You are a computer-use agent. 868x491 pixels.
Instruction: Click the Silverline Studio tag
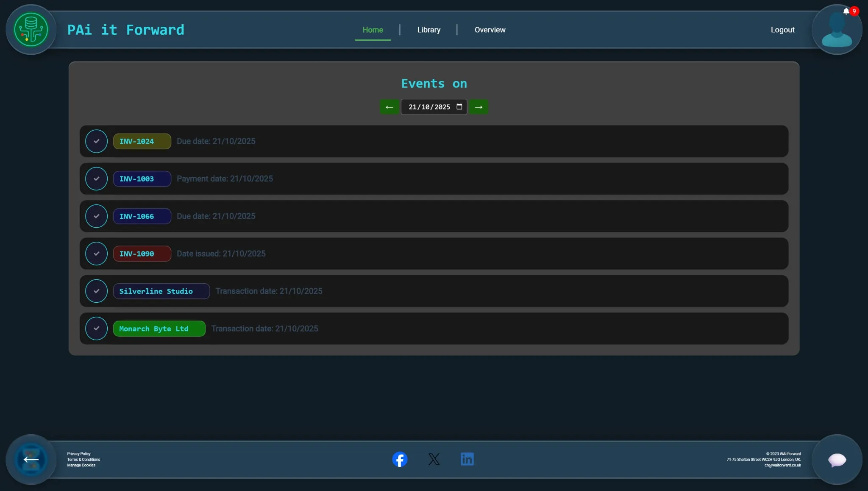tap(161, 291)
